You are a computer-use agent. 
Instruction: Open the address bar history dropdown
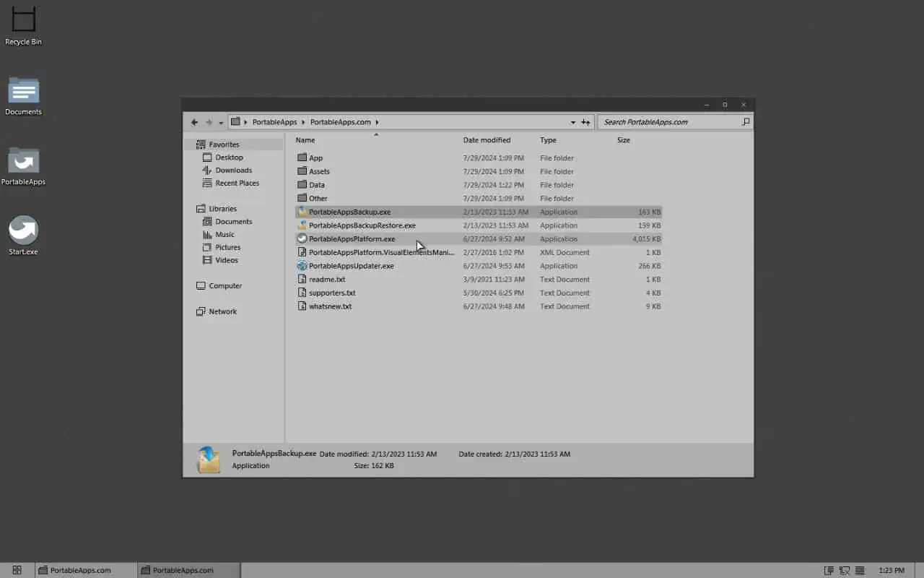[x=573, y=122]
